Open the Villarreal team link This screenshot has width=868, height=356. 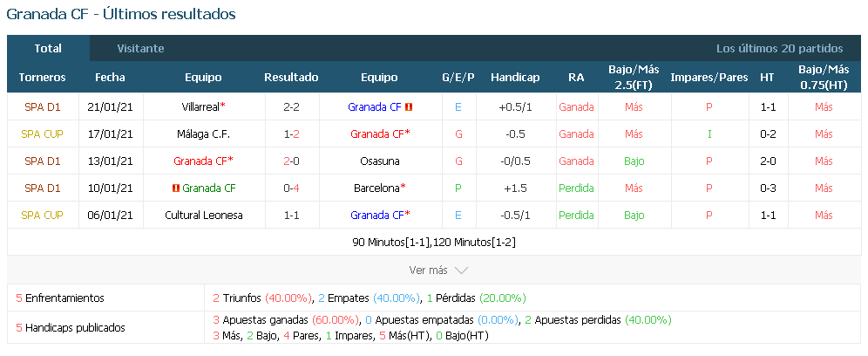coord(201,107)
